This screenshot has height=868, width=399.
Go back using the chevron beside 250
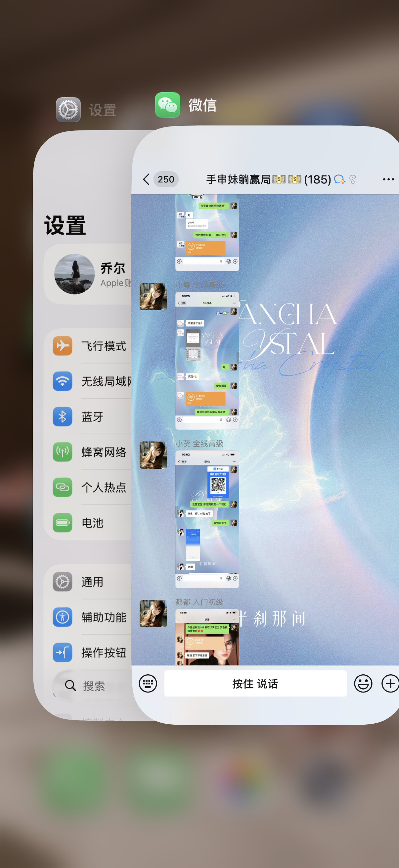point(146,179)
